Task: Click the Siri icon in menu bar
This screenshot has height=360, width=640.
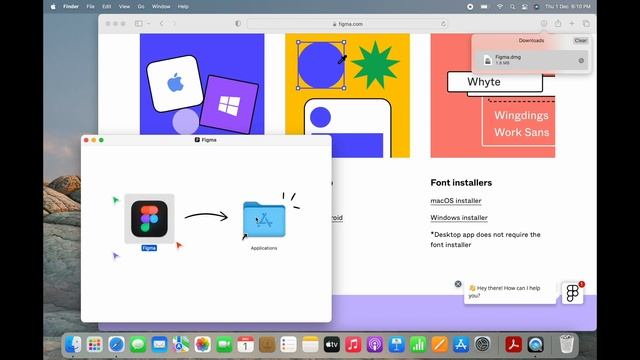Action: 536,7
